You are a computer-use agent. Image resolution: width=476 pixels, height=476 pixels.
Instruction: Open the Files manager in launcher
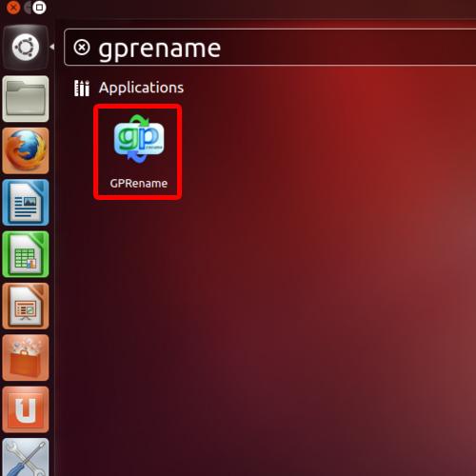coord(26,99)
